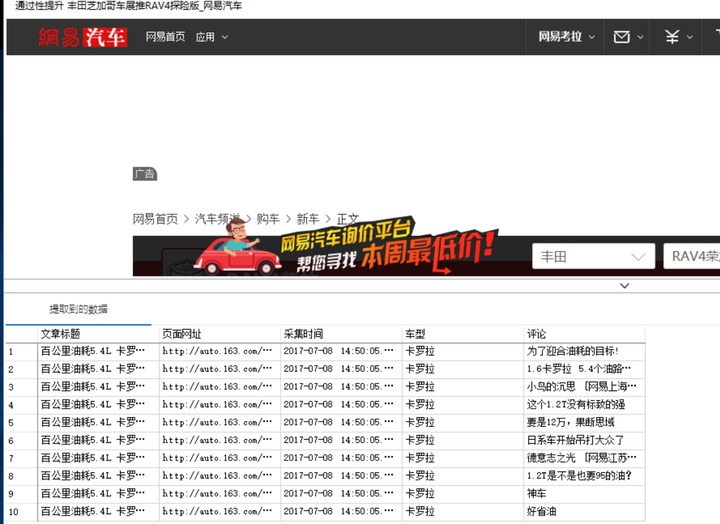This screenshot has width=720, height=524.
Task: Click the 评论 column header
Action: tap(585, 334)
